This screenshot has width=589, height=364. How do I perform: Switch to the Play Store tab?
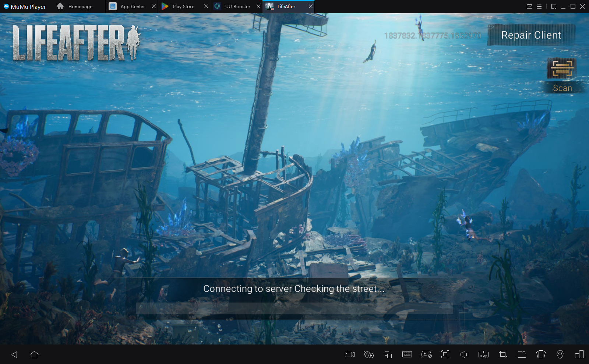coord(183,7)
